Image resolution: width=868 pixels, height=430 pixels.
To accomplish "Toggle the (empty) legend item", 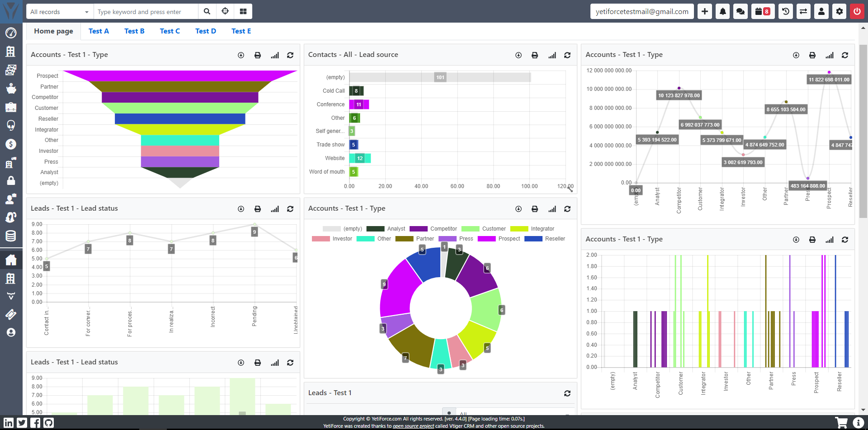I will tap(342, 229).
